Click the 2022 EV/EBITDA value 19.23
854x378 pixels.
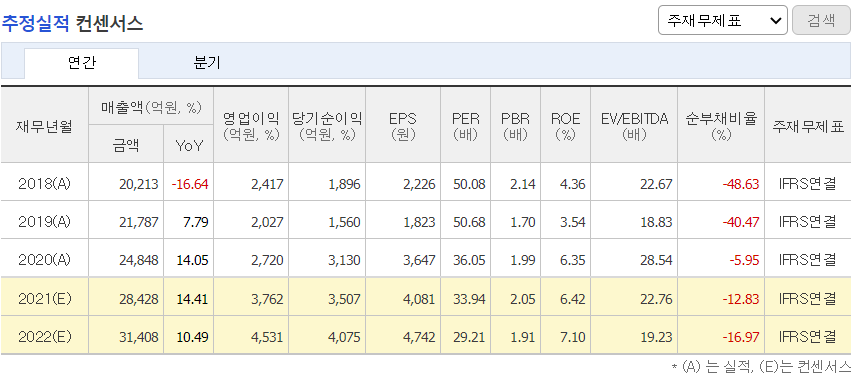point(656,337)
